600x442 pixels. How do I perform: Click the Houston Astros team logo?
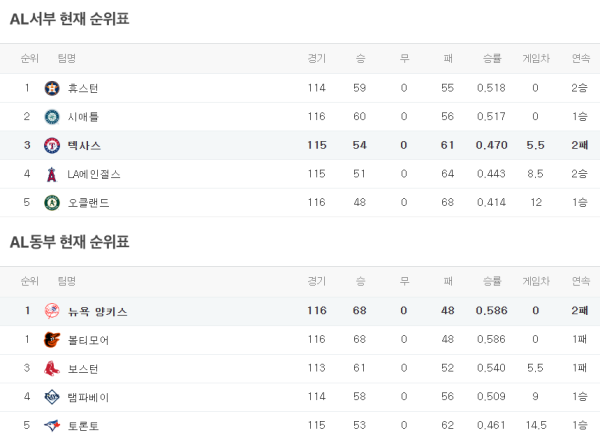[52, 88]
